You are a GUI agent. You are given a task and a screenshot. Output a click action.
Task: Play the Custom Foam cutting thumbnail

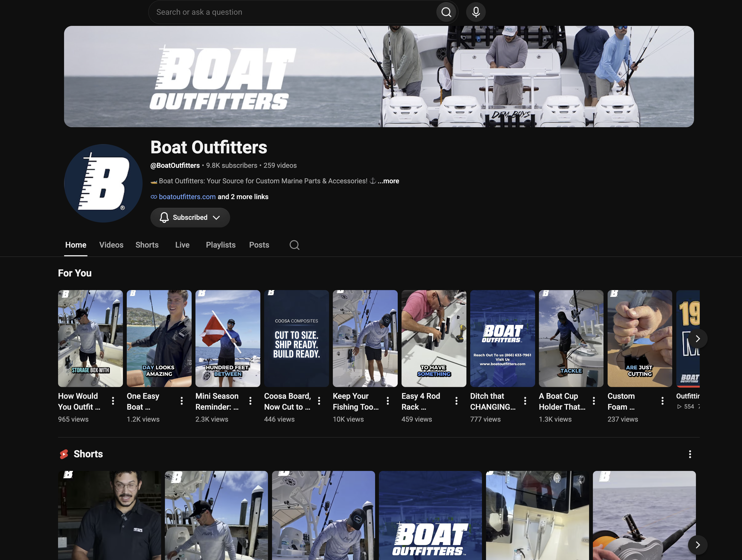click(x=640, y=339)
